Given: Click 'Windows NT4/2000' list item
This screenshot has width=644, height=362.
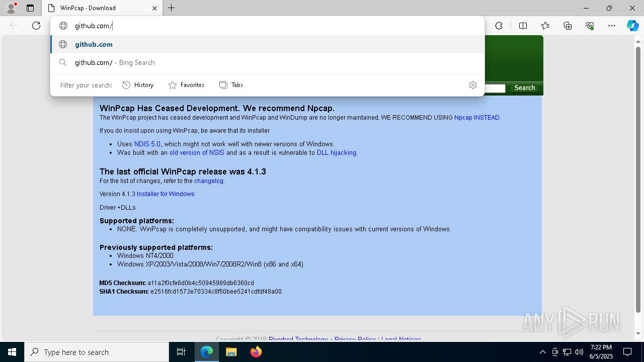Looking at the screenshot, I should [x=145, y=255].
